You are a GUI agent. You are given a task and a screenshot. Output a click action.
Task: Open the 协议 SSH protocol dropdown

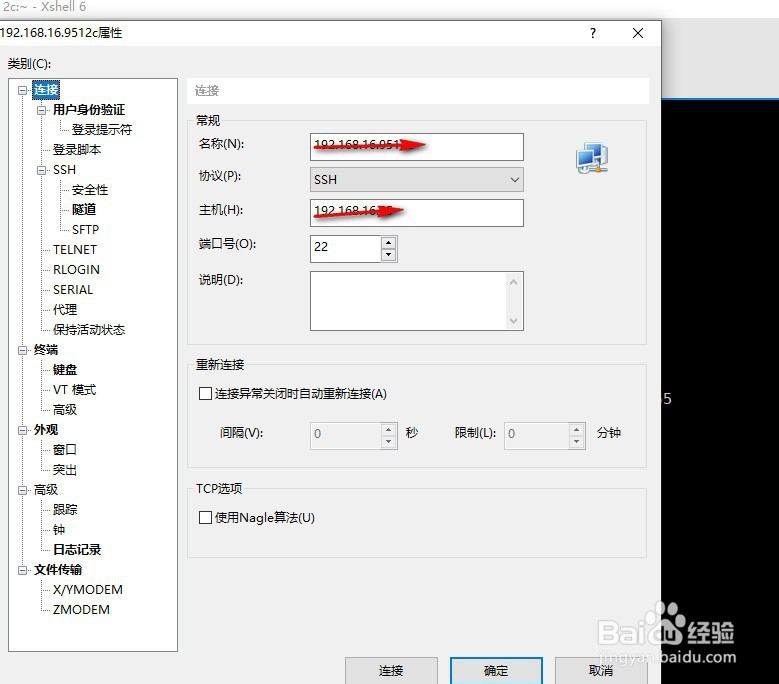point(416,179)
